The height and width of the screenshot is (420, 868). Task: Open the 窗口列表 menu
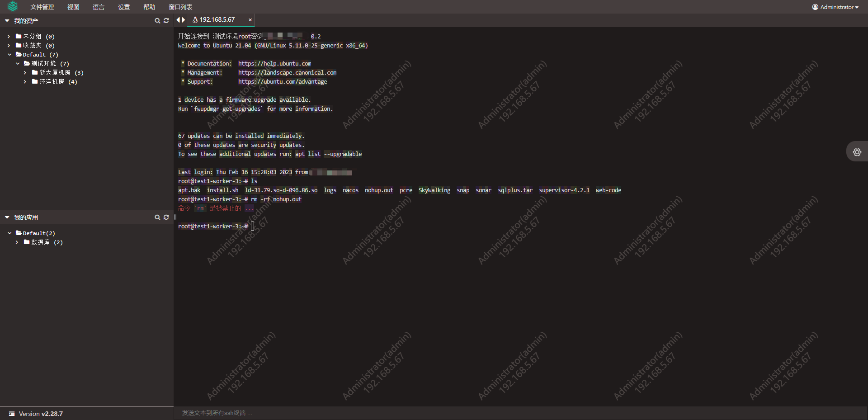(x=180, y=7)
